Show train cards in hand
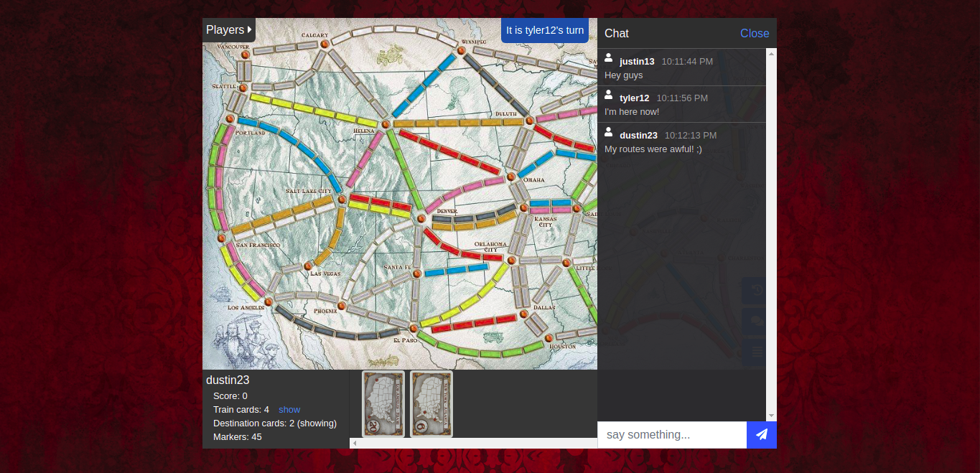Viewport: 980px width, 473px height. 289,409
